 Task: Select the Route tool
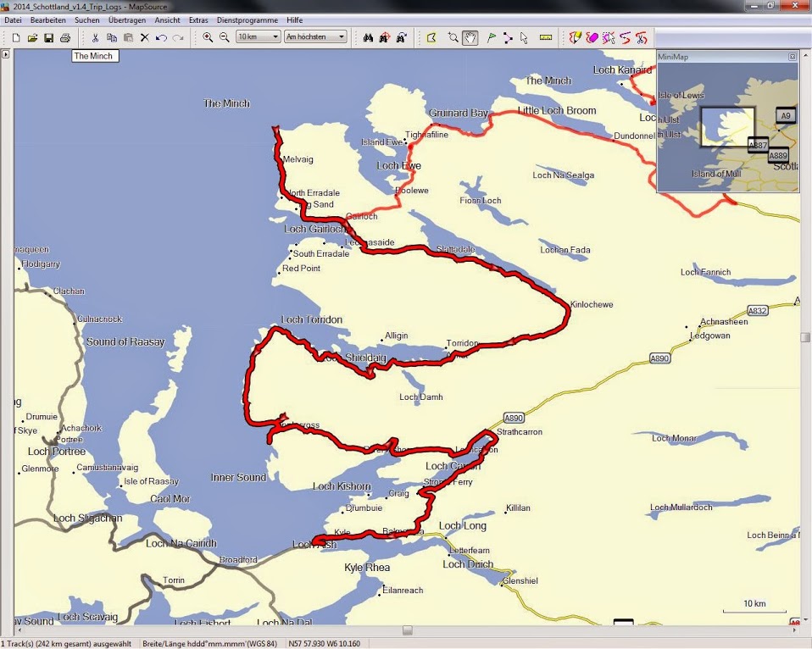coord(508,37)
